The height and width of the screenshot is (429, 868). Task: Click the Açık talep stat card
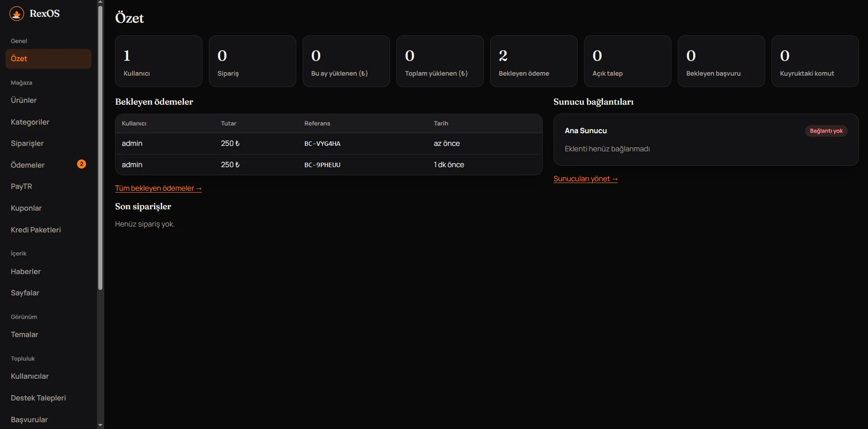(x=627, y=61)
